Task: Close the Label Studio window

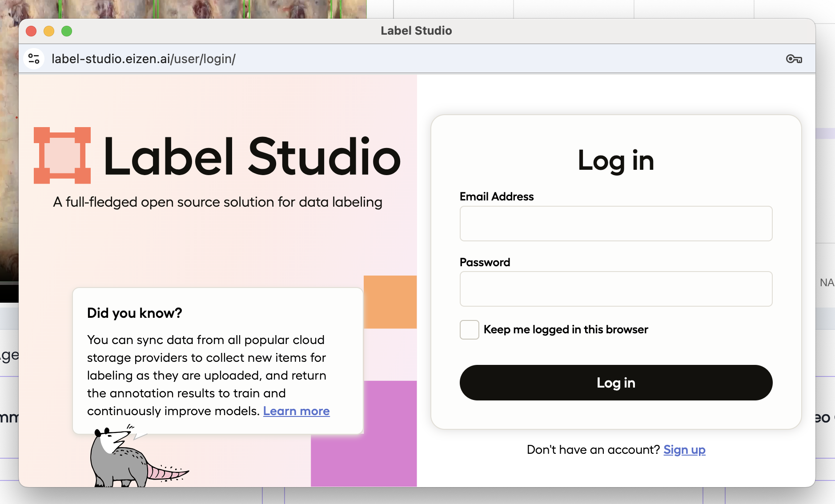Action: (x=31, y=31)
